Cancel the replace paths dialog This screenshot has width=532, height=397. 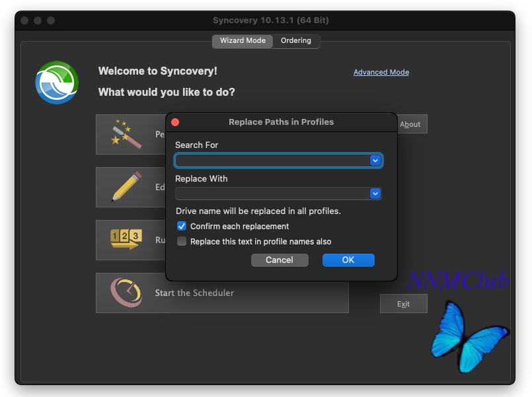[280, 260]
